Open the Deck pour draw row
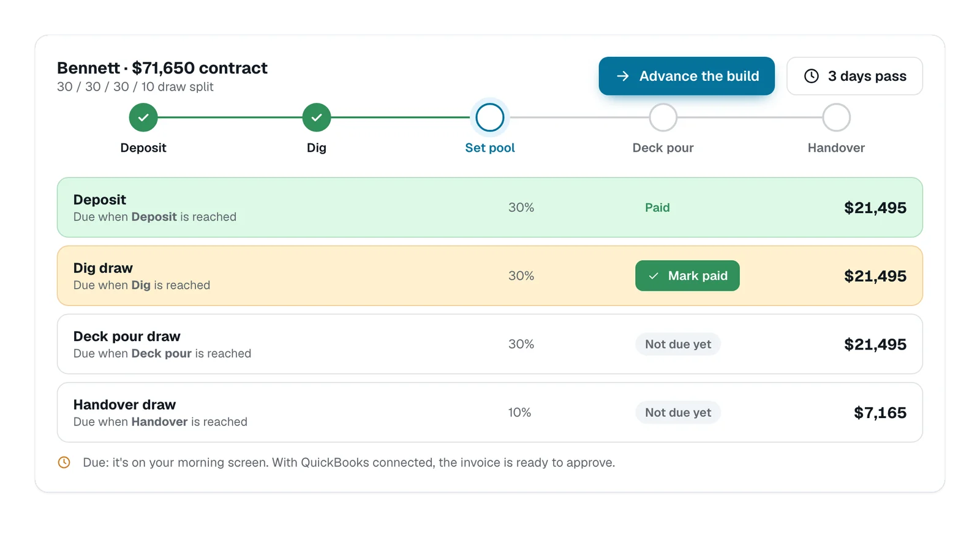The width and height of the screenshot is (980, 535). click(x=490, y=344)
